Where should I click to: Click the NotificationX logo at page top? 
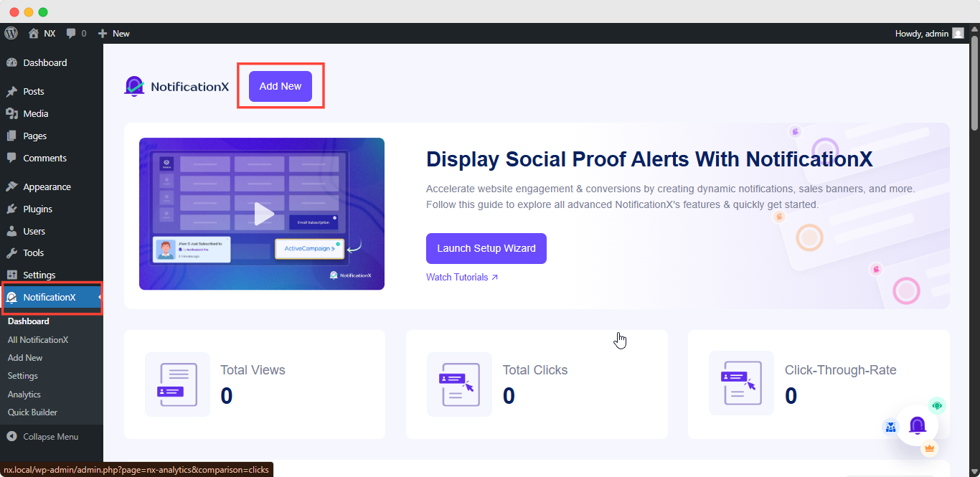pyautogui.click(x=176, y=86)
